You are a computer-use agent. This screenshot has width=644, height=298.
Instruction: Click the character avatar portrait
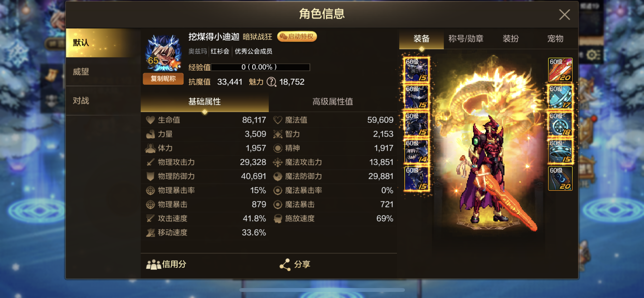[x=163, y=53]
